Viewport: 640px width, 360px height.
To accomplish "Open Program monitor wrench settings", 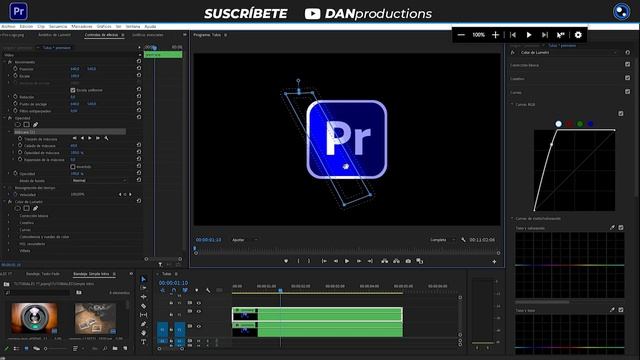I will click(x=463, y=240).
